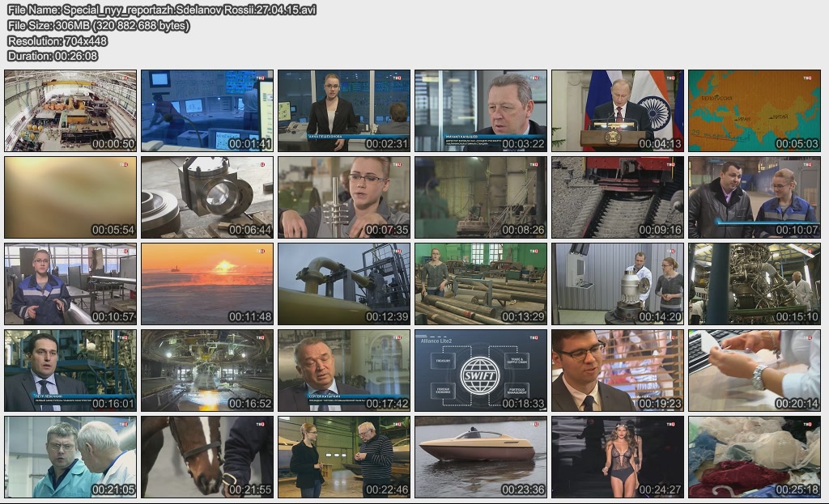829x504 pixels.
Task: Click the Resolution 704x448 text
Action: (x=57, y=40)
